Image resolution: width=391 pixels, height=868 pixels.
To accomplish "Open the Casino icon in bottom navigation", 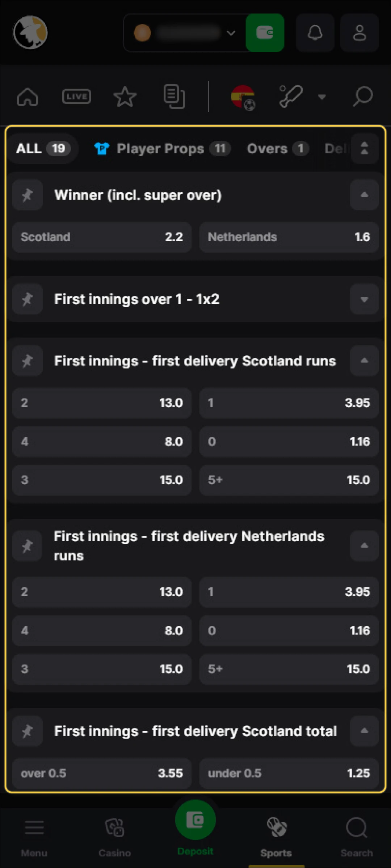I will 115,828.
